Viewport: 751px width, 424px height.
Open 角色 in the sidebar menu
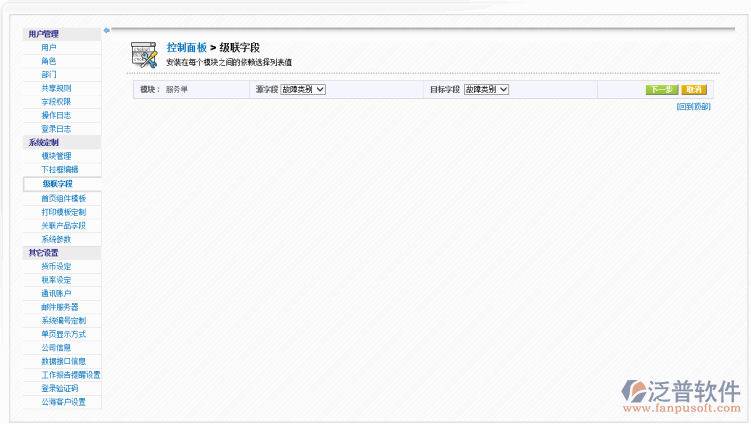49,61
